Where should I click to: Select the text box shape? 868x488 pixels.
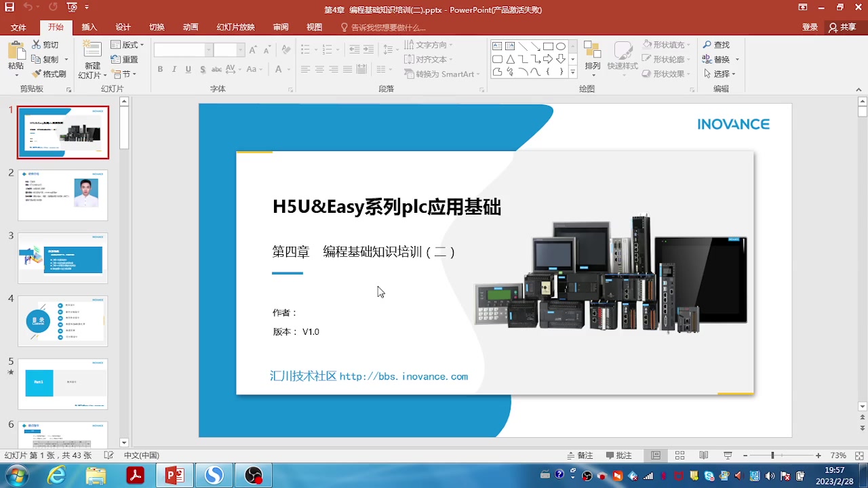click(x=497, y=46)
